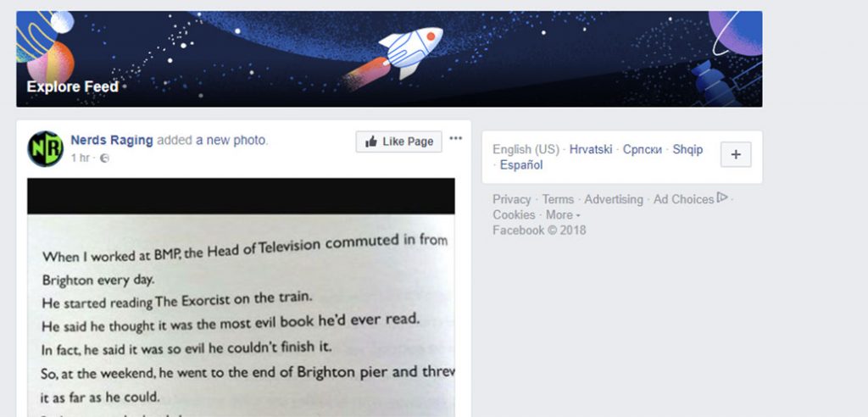Add a language with the plus button
The height and width of the screenshot is (417, 868).
pyautogui.click(x=736, y=154)
